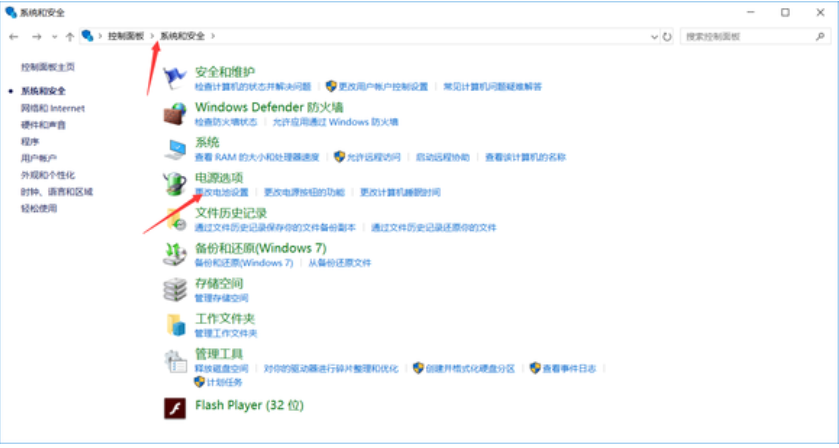
Task: Click the 管理工具 icon
Action: (175, 360)
